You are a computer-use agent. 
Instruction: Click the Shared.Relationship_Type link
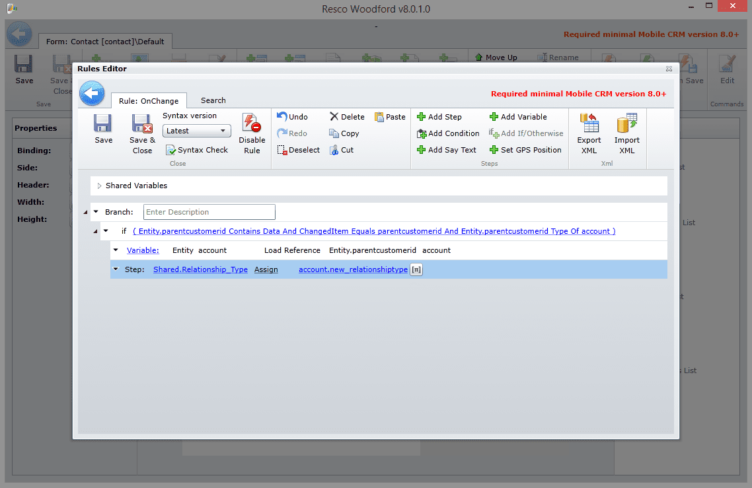(200, 270)
